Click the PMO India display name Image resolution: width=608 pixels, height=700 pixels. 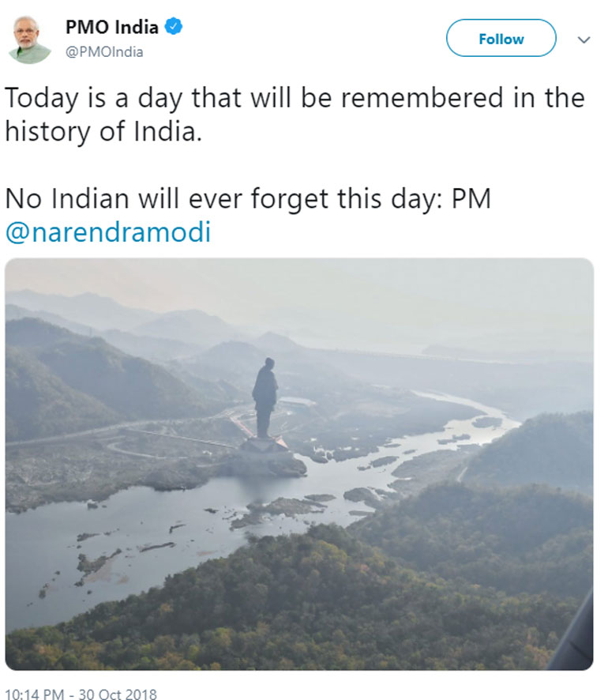pos(111,28)
